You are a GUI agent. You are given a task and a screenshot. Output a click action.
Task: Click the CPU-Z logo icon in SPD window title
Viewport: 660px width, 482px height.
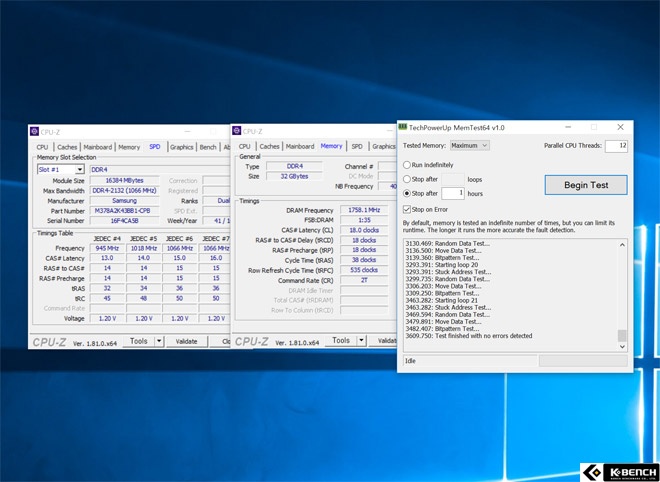(35, 132)
